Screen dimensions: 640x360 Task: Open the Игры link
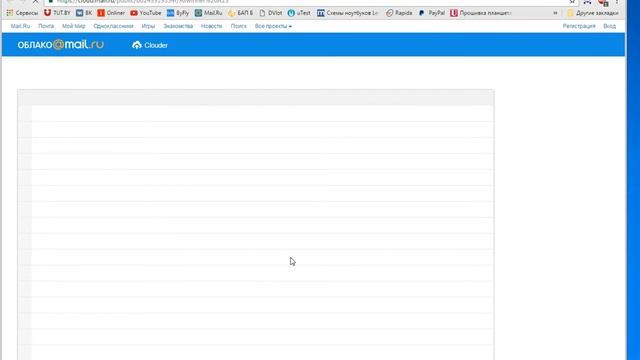click(x=148, y=26)
